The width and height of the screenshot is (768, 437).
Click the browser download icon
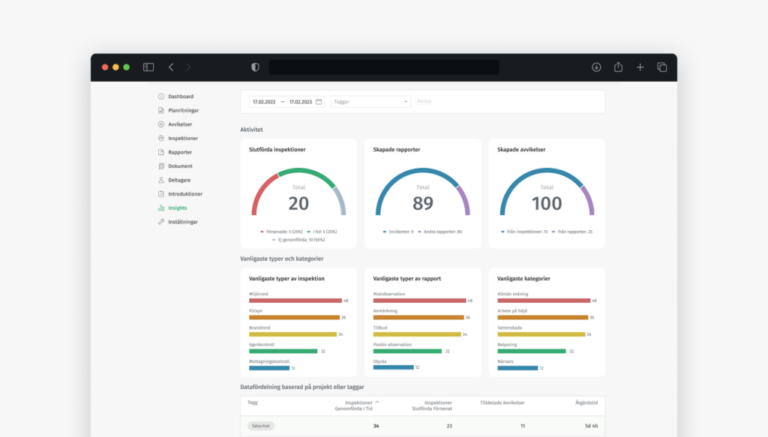pos(596,67)
